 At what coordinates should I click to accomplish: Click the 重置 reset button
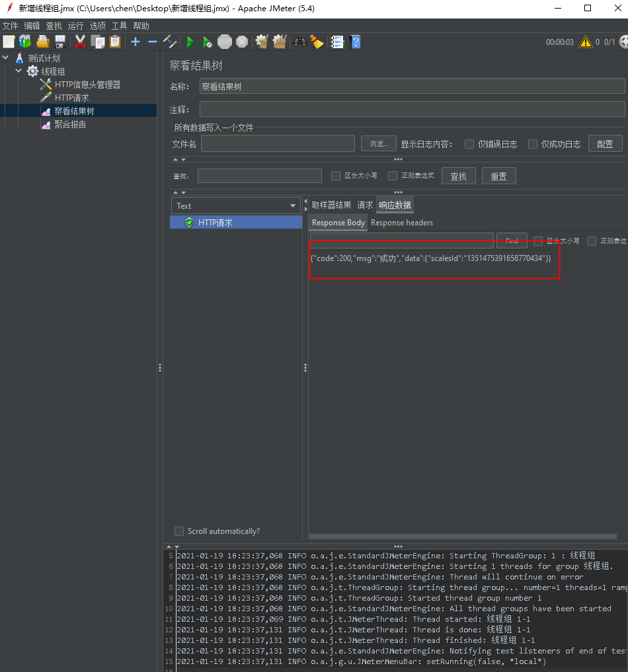pos(498,176)
